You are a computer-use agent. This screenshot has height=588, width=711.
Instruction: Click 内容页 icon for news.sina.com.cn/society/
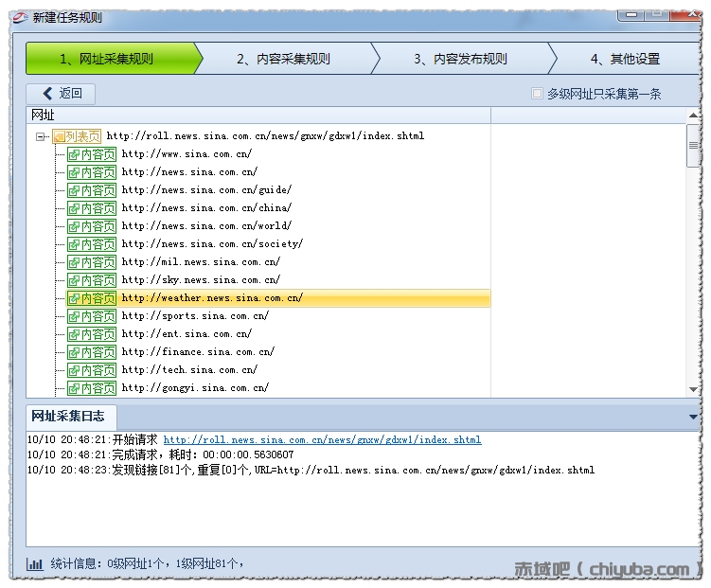point(92,244)
